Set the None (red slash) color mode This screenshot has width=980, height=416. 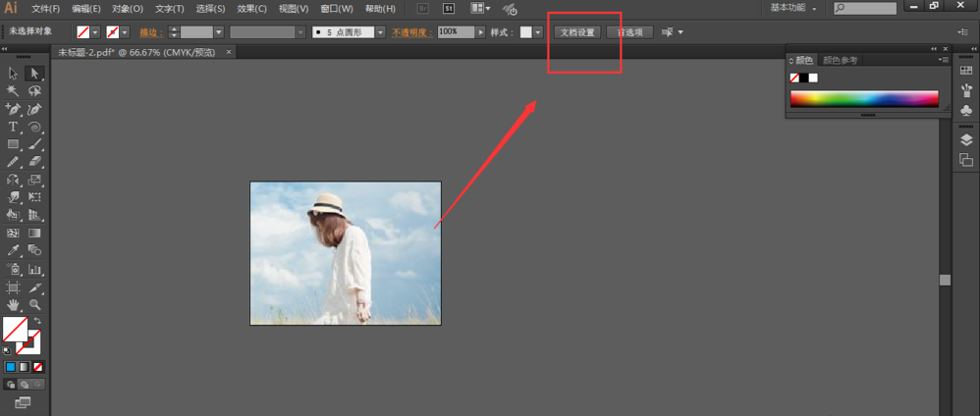click(x=38, y=367)
